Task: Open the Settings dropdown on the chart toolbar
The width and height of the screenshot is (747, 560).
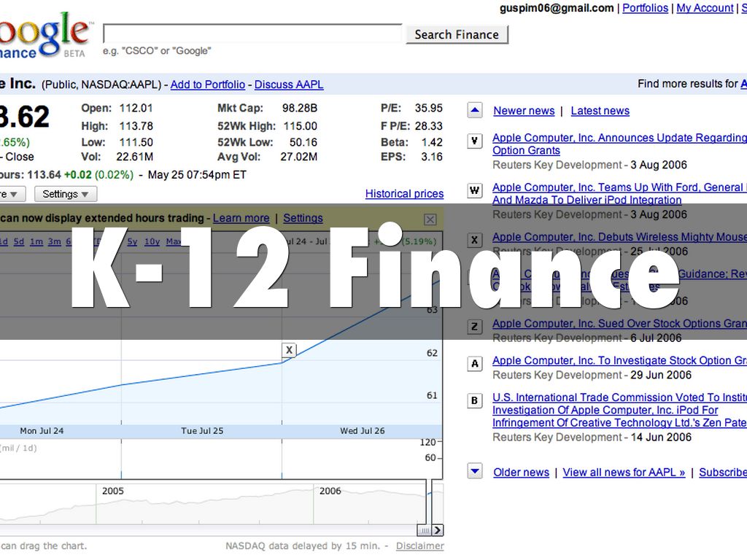Action: click(65, 194)
